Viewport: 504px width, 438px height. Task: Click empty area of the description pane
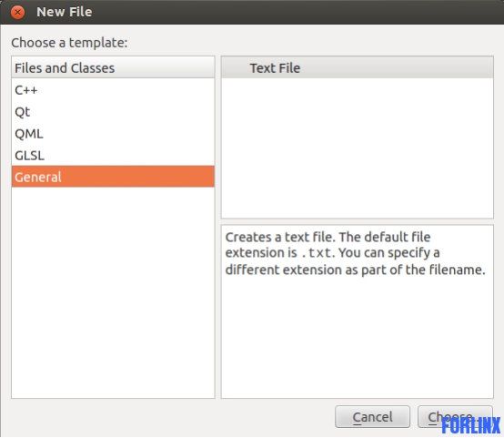[358, 338]
